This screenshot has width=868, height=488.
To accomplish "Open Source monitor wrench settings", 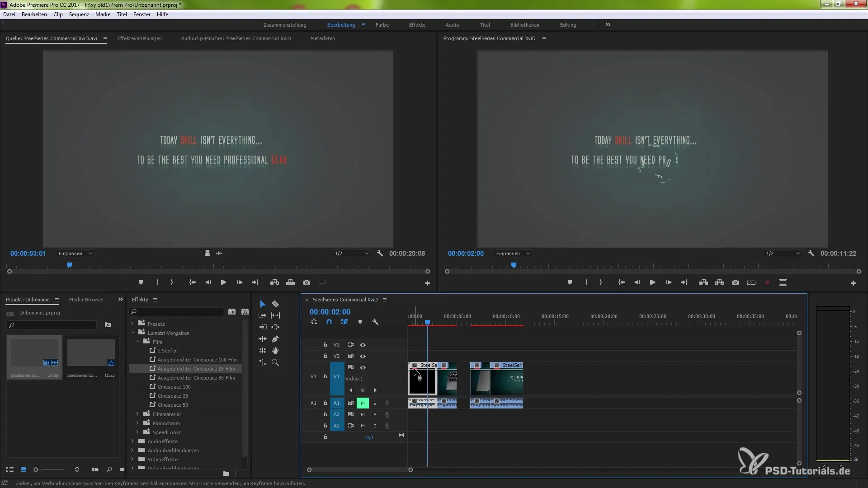I will 380,253.
